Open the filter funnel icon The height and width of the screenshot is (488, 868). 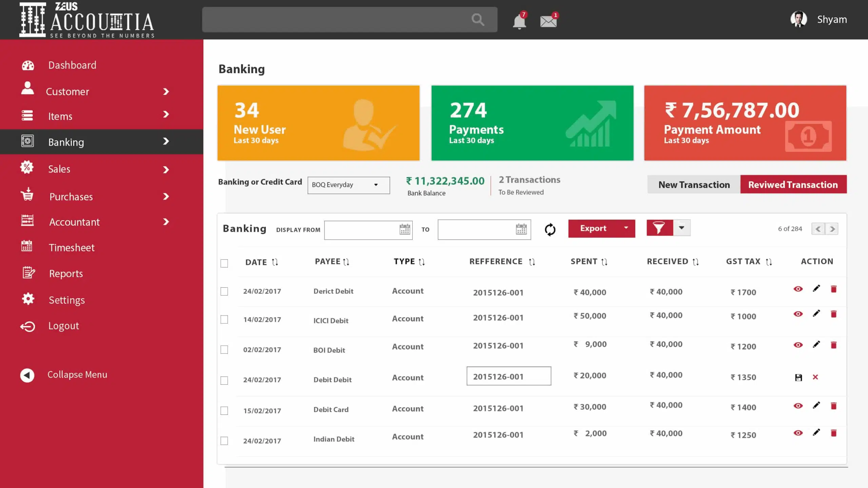[659, 227]
